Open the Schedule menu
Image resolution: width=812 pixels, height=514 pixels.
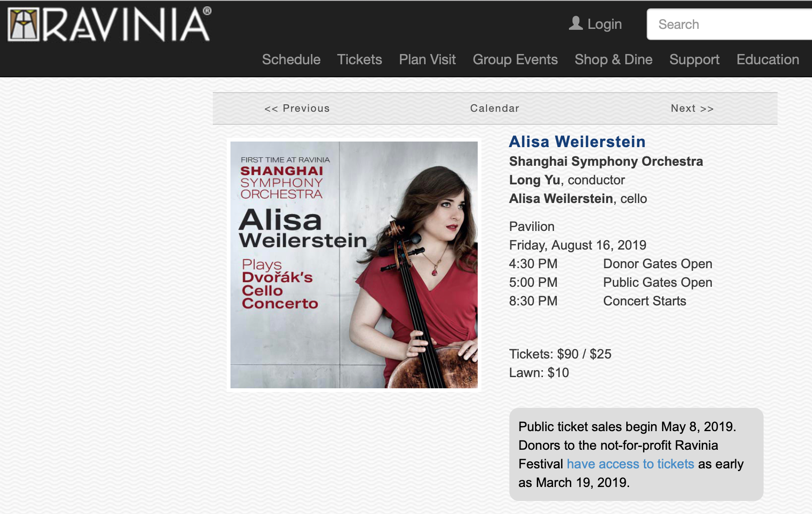click(x=291, y=60)
